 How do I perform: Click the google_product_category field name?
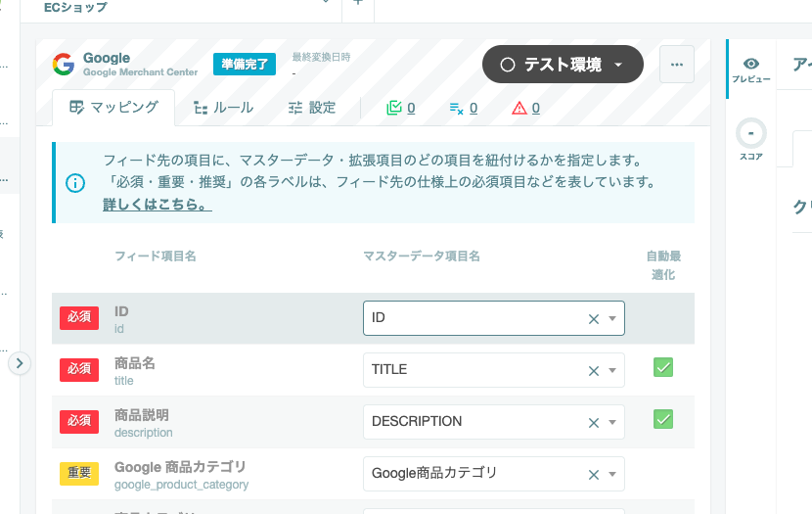click(x=181, y=485)
